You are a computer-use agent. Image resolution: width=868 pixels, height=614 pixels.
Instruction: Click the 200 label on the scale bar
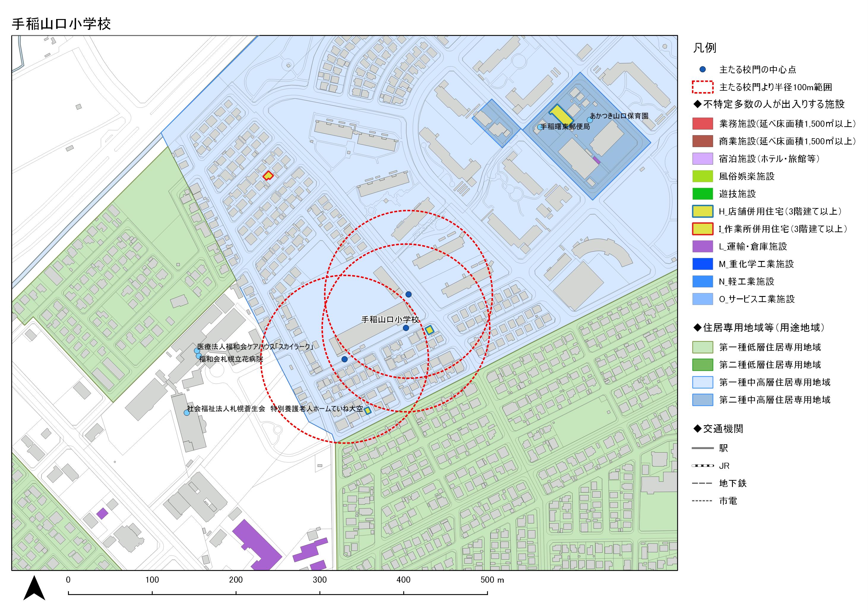pos(236,580)
